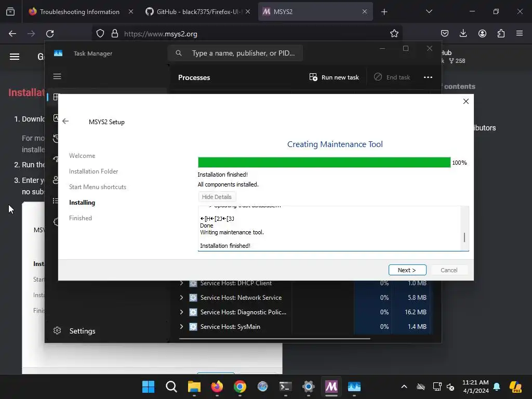Open the MSYS2 site hamburger menu
The image size is (532, 399).
(14, 57)
